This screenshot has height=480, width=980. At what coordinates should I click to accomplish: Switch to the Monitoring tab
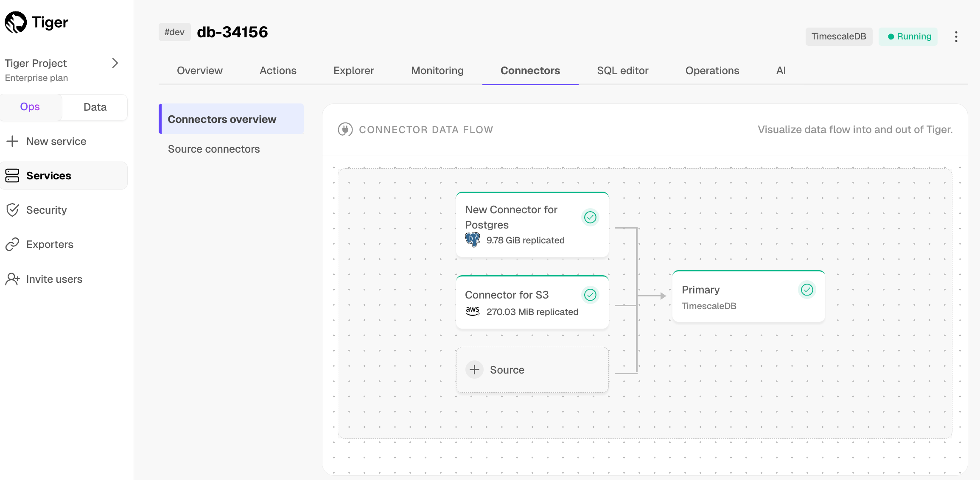point(437,70)
